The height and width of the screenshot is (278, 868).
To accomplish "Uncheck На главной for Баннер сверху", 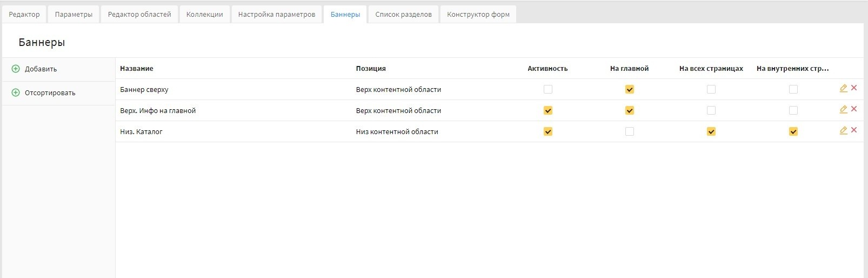I will (630, 89).
